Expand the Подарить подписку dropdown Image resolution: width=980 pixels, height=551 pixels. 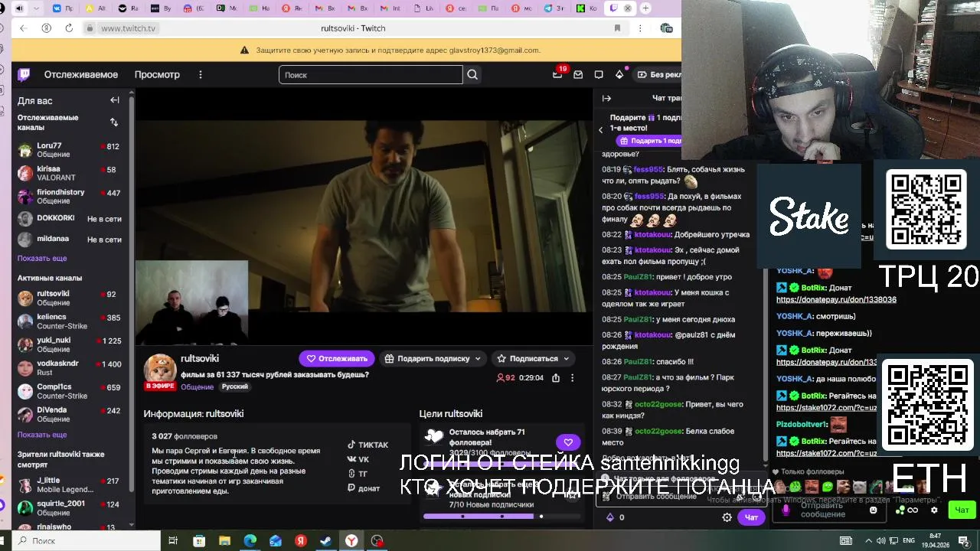pyautogui.click(x=478, y=358)
